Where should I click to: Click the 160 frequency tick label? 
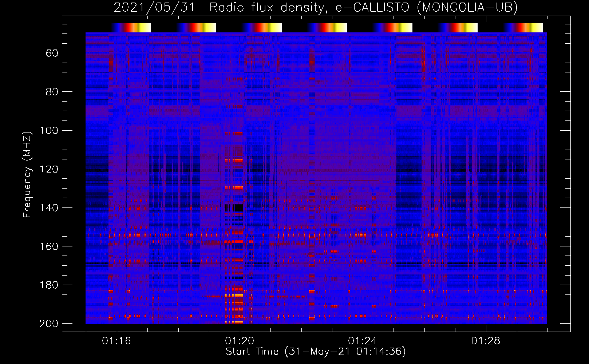49,246
